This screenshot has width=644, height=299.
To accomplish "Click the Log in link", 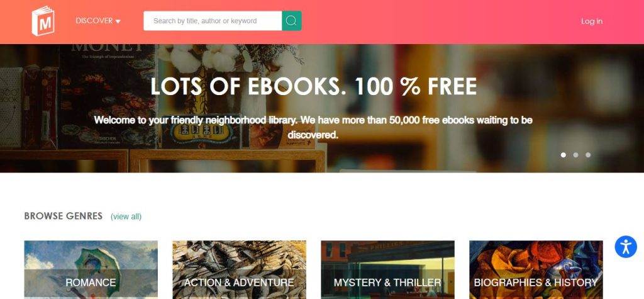I will click(591, 21).
